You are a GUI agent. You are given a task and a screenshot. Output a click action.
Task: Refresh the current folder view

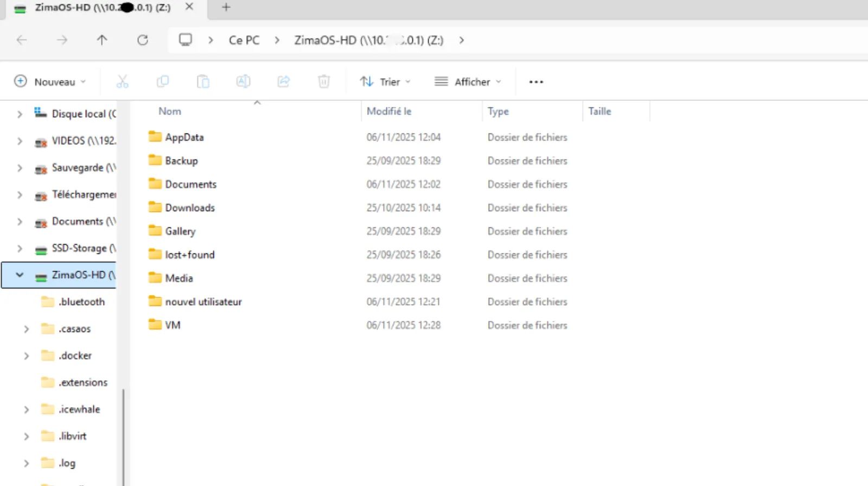click(143, 40)
